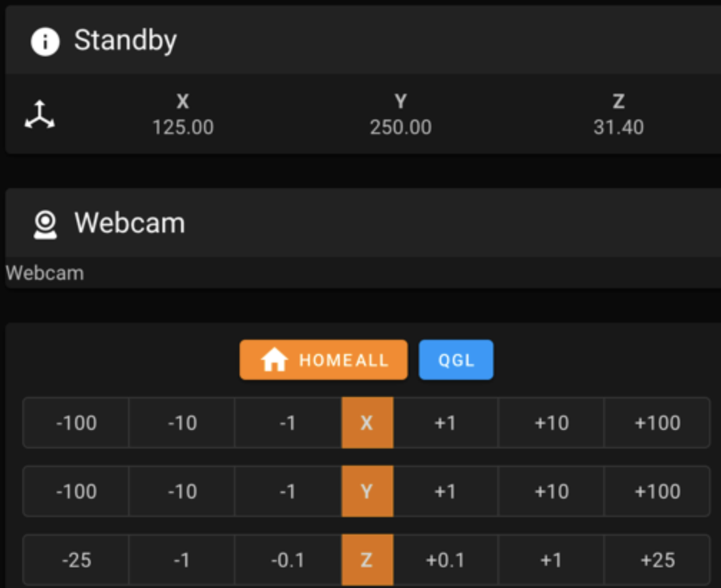
Task: Move Y axis by +100
Action: 657,491
